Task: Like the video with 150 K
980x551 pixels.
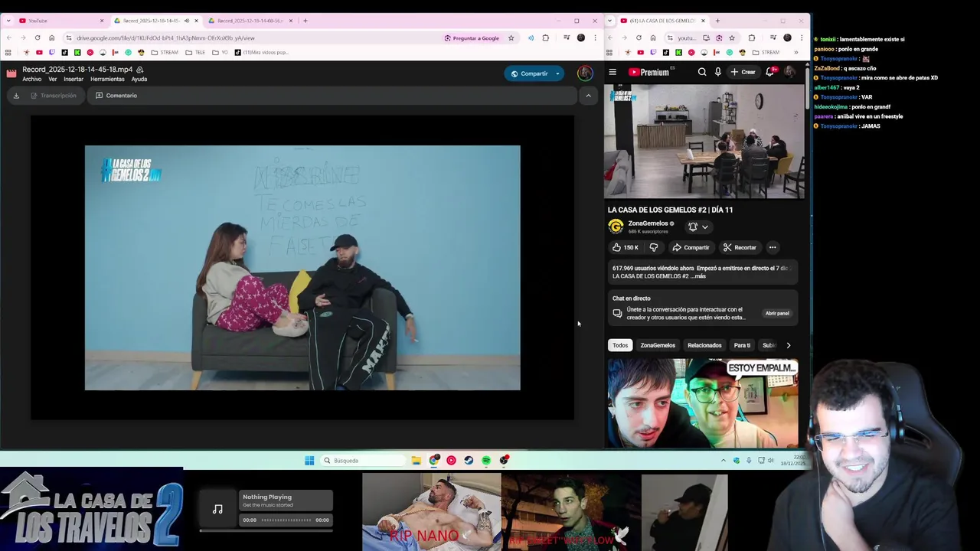Action: point(626,247)
